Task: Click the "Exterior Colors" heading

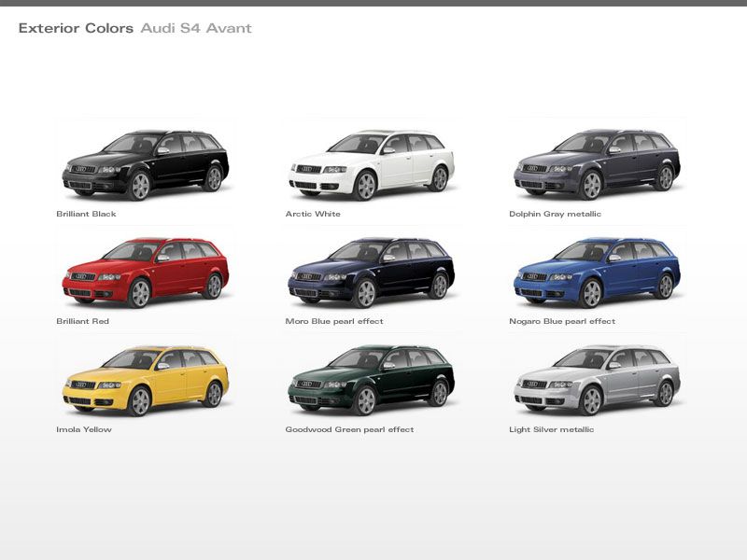Action: tap(76, 28)
